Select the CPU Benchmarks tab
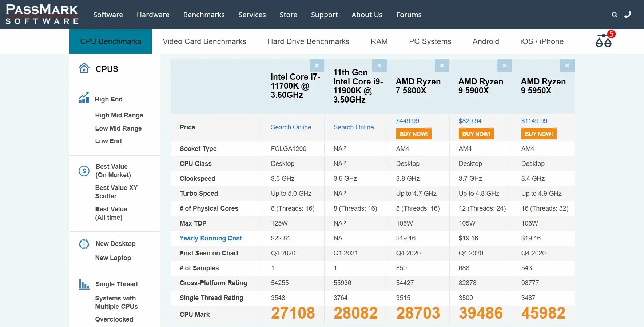This screenshot has width=644, height=327. coord(111,41)
